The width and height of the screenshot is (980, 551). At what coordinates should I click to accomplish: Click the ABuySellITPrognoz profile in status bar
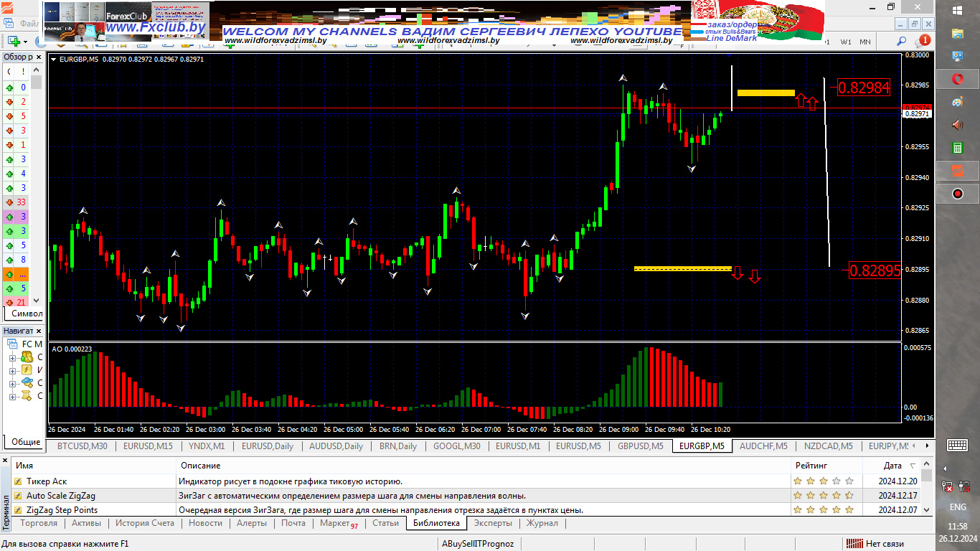[x=478, y=544]
